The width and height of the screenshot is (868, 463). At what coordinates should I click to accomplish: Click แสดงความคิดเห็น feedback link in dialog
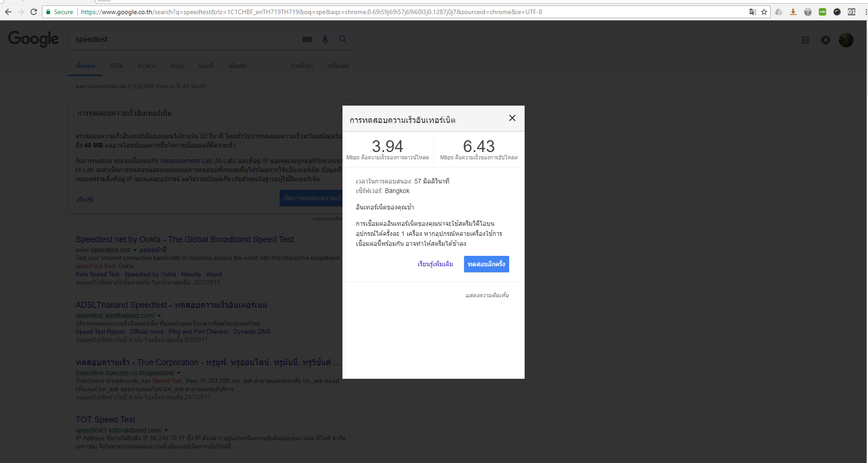click(x=487, y=295)
